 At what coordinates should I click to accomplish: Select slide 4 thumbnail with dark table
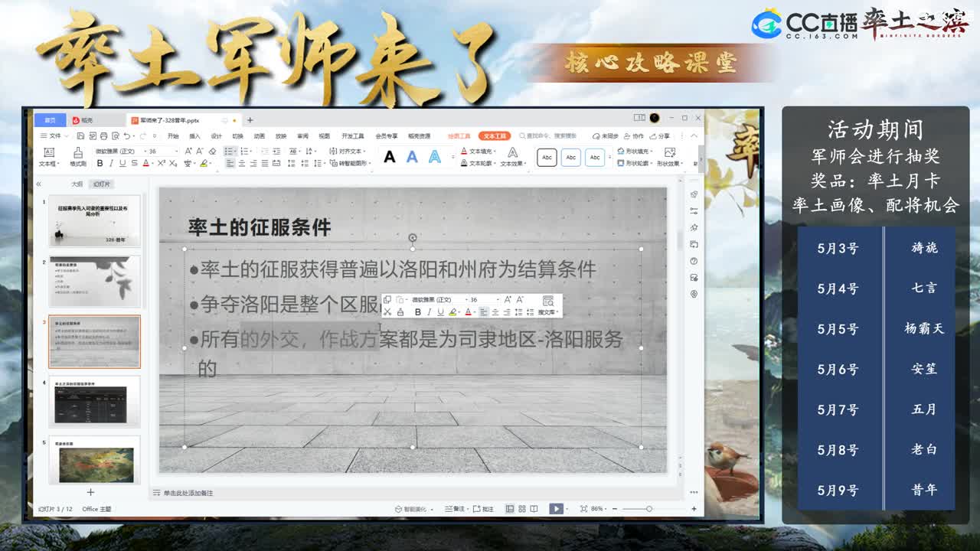point(94,401)
